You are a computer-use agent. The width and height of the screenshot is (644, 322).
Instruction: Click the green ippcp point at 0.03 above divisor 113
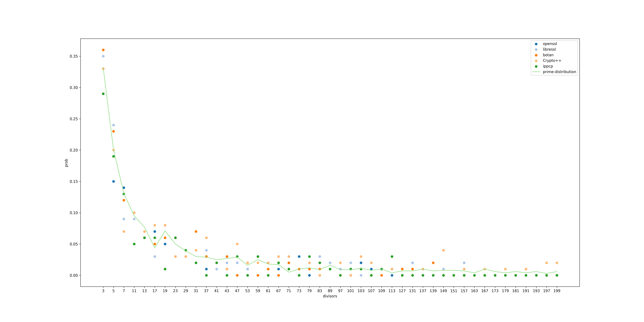(x=392, y=257)
